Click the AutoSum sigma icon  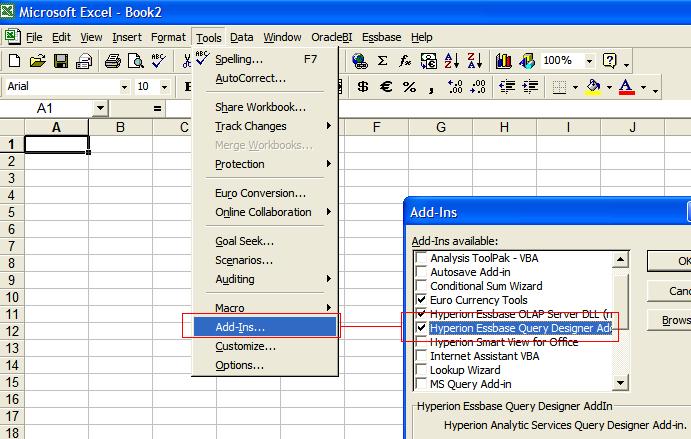click(383, 60)
